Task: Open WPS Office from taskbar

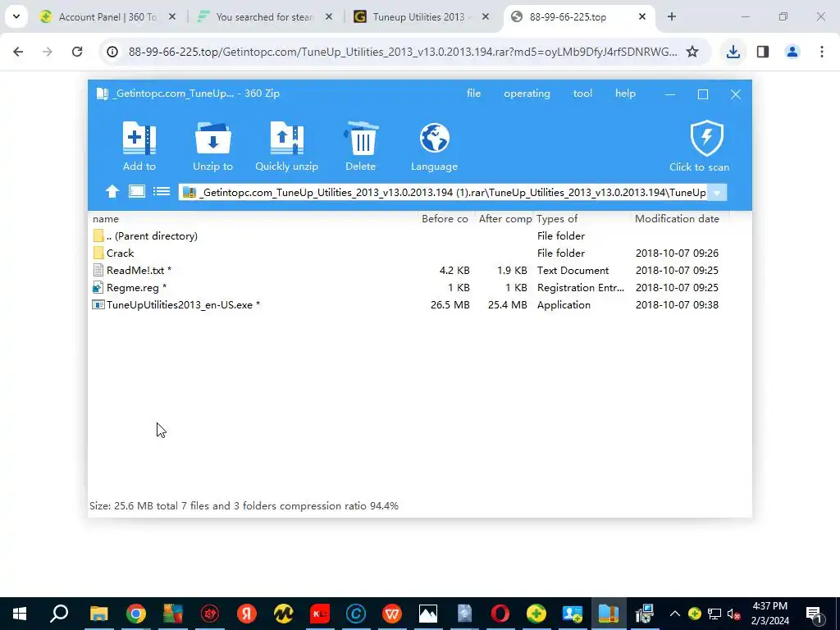Action: point(392,614)
